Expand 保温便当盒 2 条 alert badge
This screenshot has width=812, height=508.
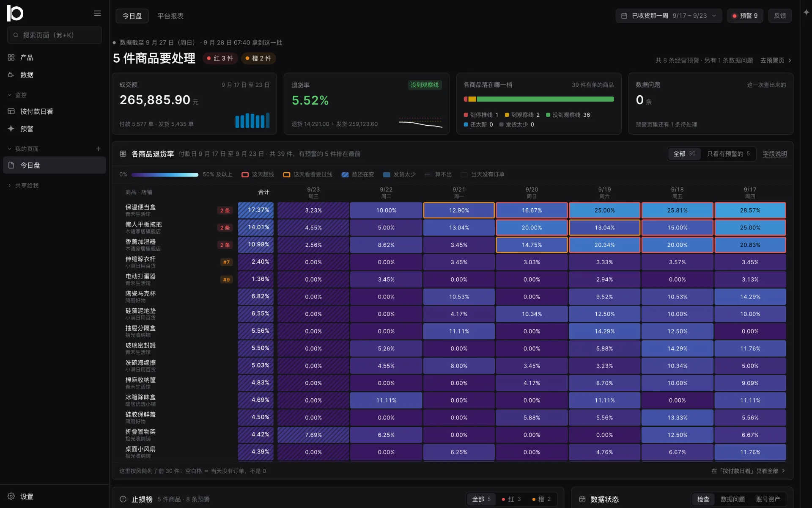tap(225, 210)
